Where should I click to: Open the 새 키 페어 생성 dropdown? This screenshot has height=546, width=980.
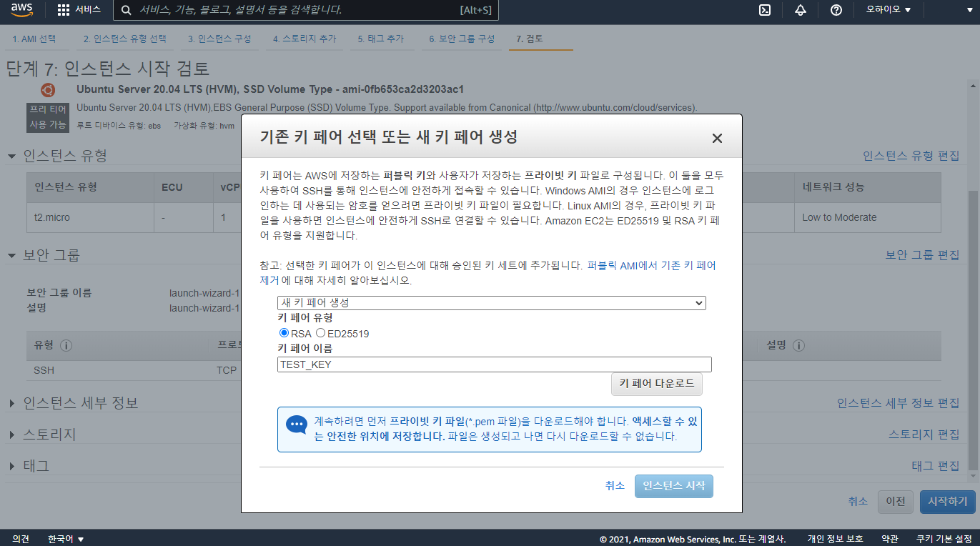coord(492,303)
